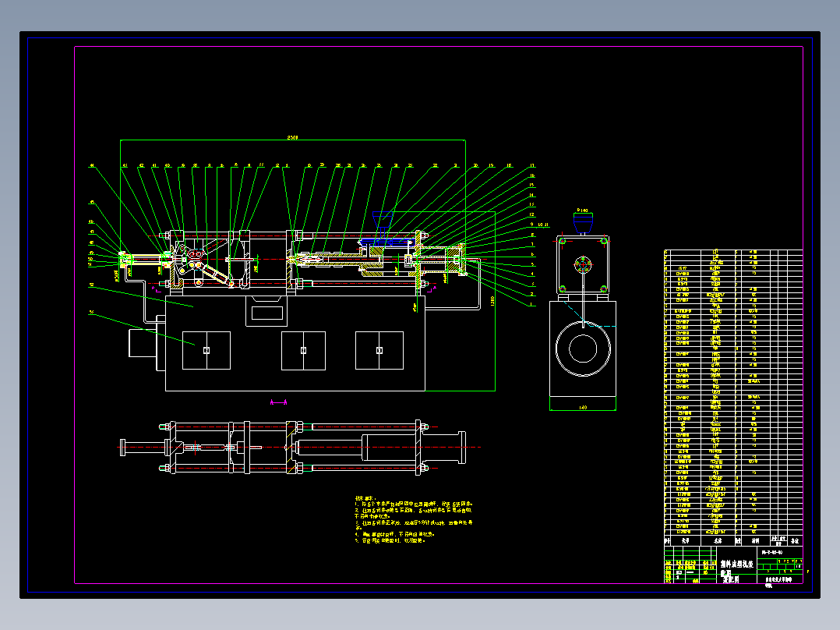This screenshot has width=840, height=630.
Task: Click part balloon number 52 pointing to base
Action: click(92, 285)
